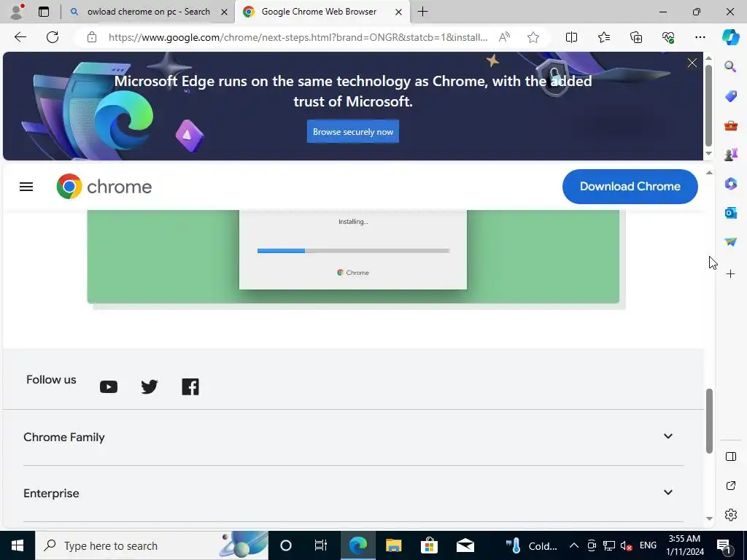Open Microsoft Store from the taskbar
Screen dimensions: 747x560
point(429,545)
